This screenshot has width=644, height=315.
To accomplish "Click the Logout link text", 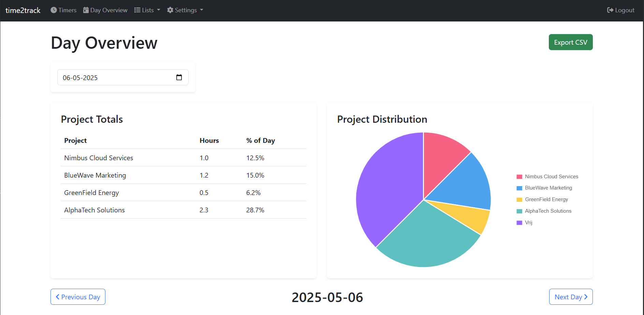I will point(625,10).
